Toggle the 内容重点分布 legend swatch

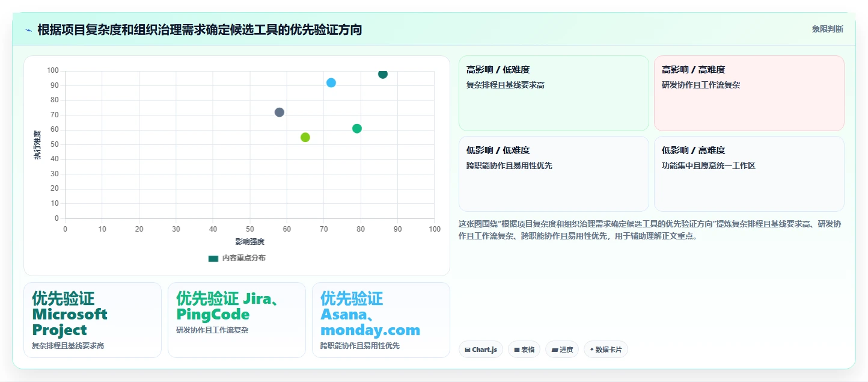(x=213, y=258)
